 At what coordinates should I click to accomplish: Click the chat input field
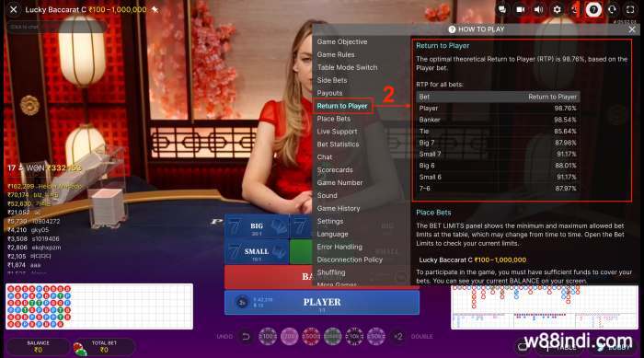[56, 27]
